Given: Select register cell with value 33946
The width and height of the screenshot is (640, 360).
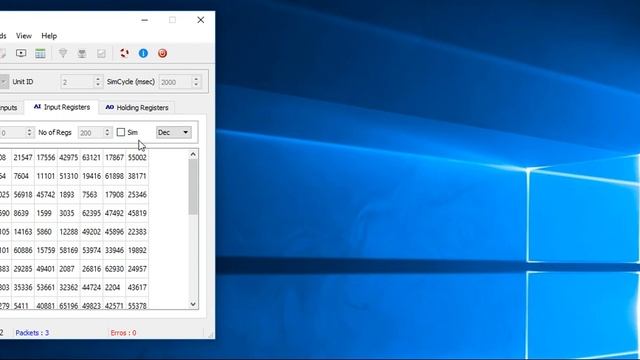Looking at the screenshot, I should 114,250.
